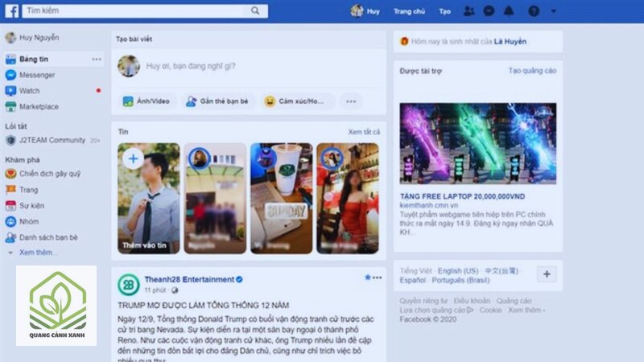Add a story with Thêm vào tin card
Viewport: 644px width, 362px height.
(x=149, y=198)
